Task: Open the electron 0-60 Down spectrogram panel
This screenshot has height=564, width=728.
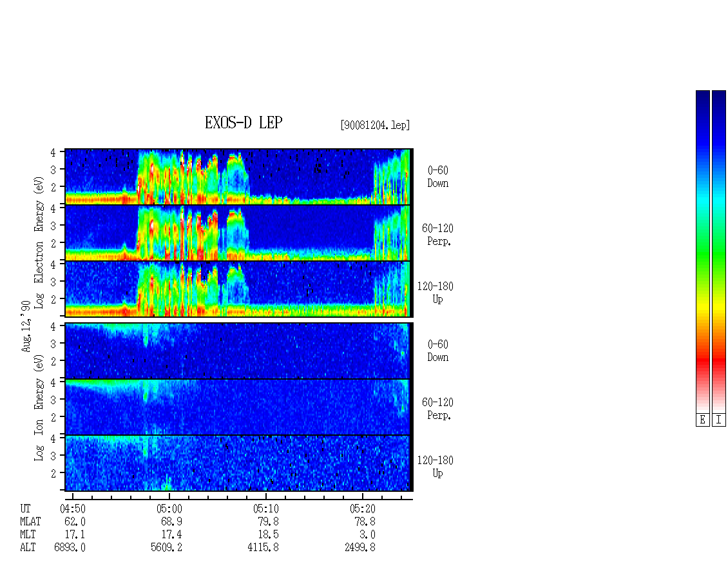Action: (x=238, y=177)
